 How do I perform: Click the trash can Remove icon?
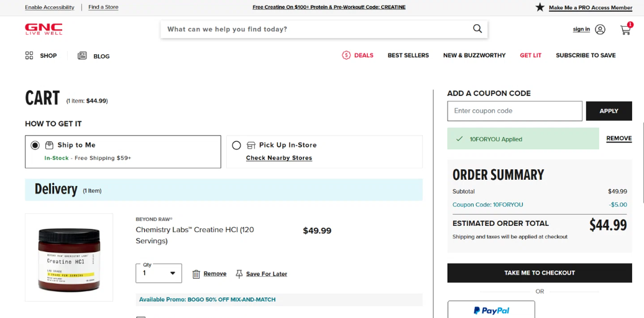[x=196, y=274]
